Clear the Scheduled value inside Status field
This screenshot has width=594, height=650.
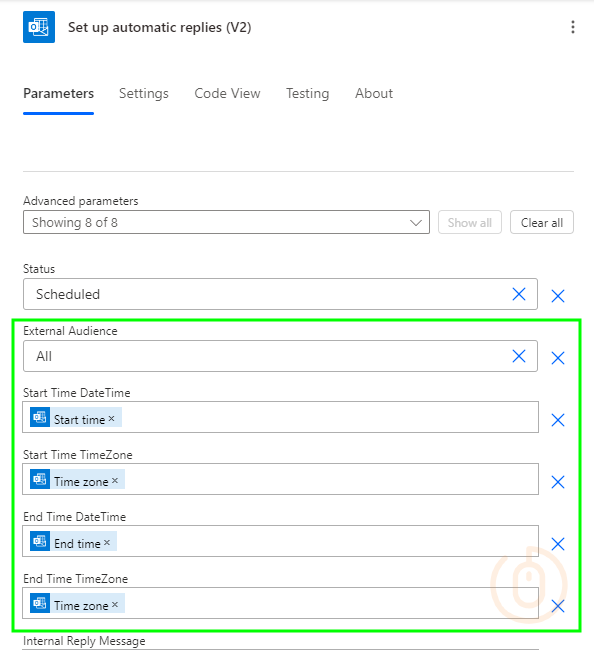(x=519, y=294)
